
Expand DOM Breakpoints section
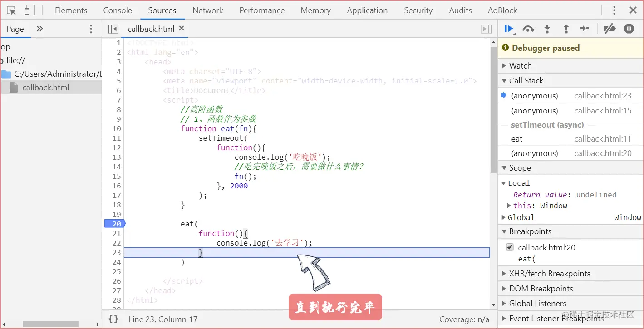pos(571,289)
